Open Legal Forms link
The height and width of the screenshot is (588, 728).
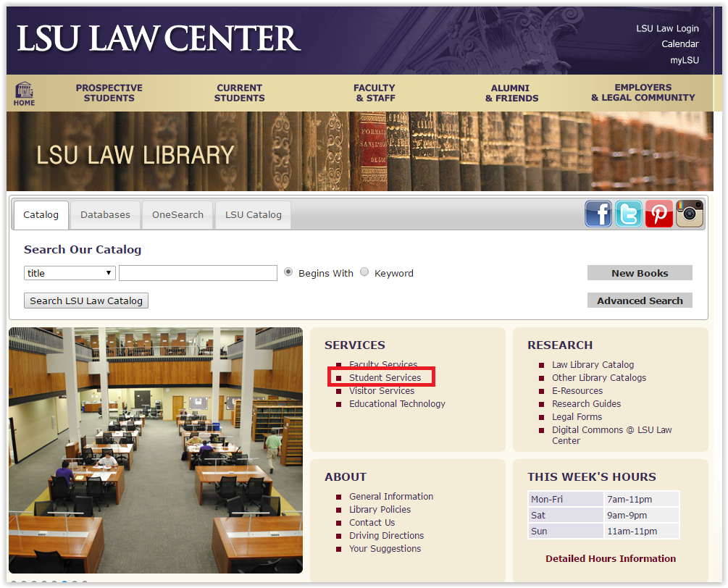click(x=577, y=417)
